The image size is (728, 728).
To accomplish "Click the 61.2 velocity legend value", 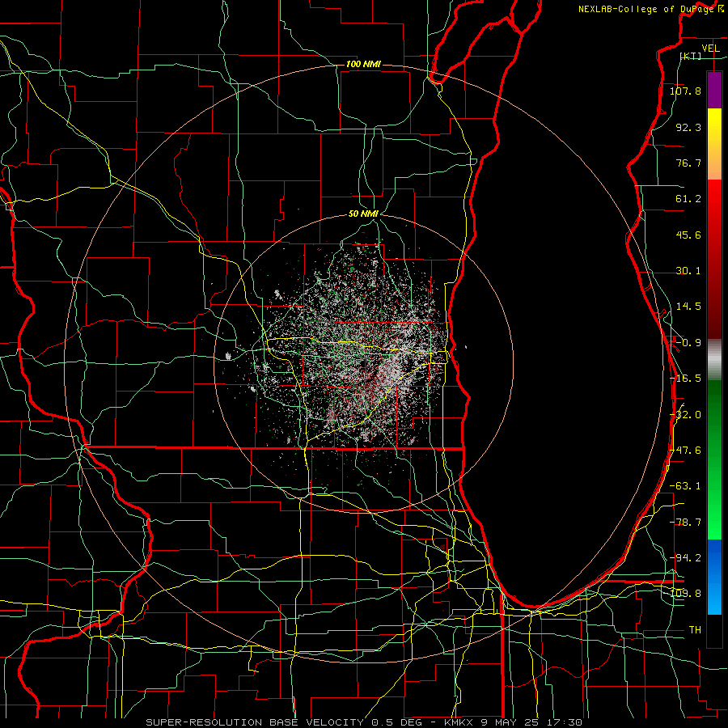I will tap(688, 199).
